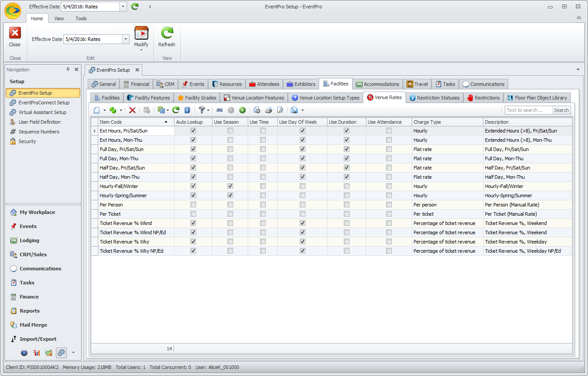
Task: Pin the Navigation panel with pushpin
Action: click(68, 70)
